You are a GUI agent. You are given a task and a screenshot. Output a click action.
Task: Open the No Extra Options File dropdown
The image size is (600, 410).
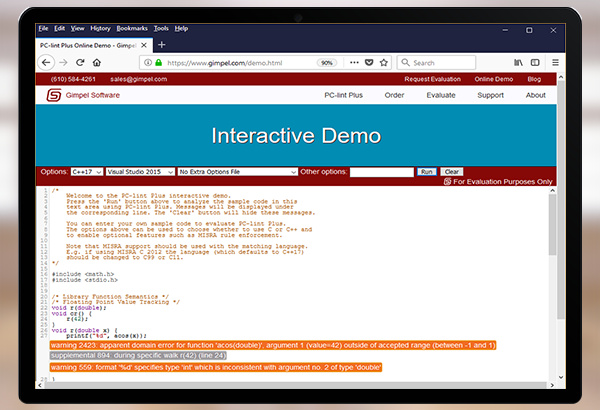238,172
